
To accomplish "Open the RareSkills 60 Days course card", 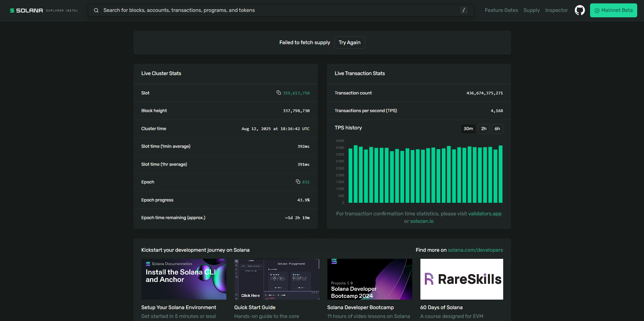I will 461,279.
